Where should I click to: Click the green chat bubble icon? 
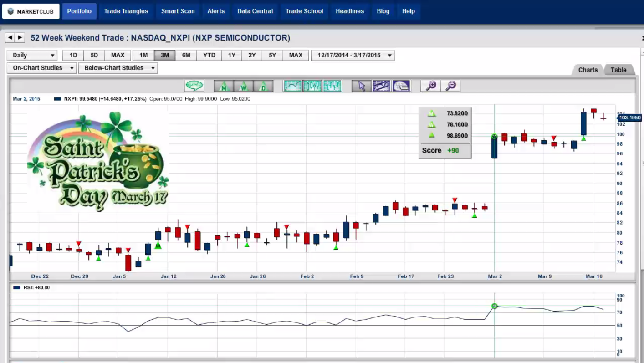click(x=194, y=86)
